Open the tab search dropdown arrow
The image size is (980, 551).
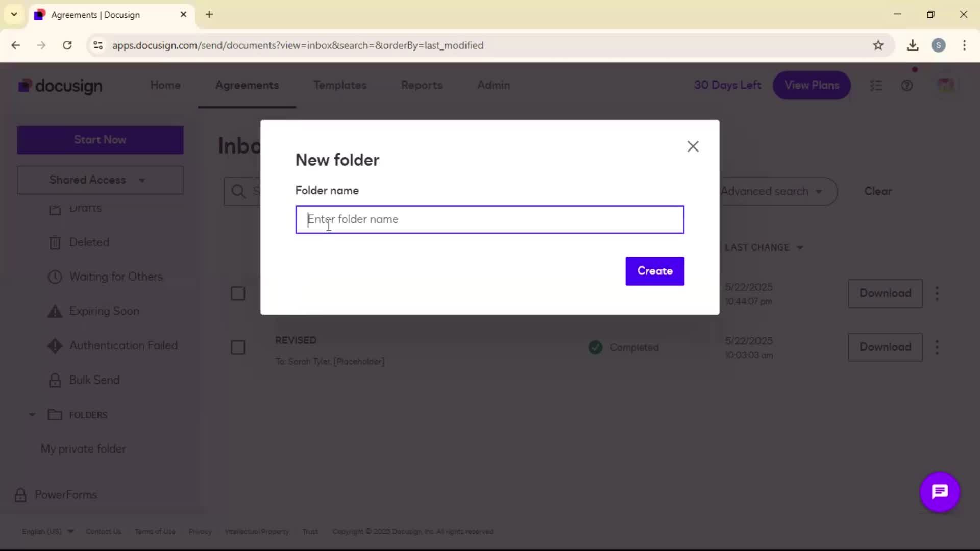[x=14, y=15]
